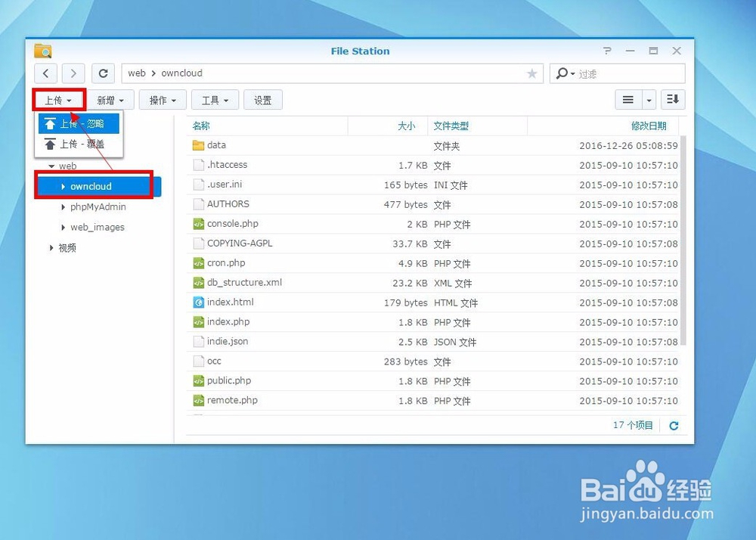Open the 新增 create dropdown button

coord(110,100)
